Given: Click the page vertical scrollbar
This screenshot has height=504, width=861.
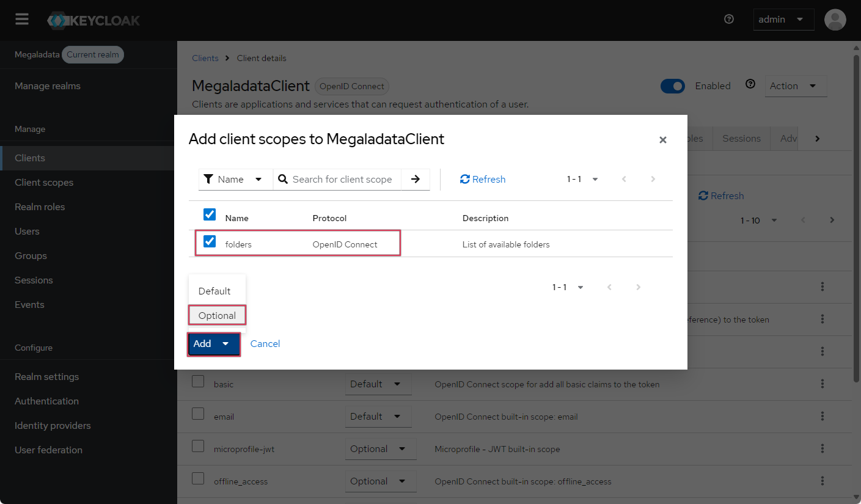Looking at the screenshot, I should (x=856, y=220).
